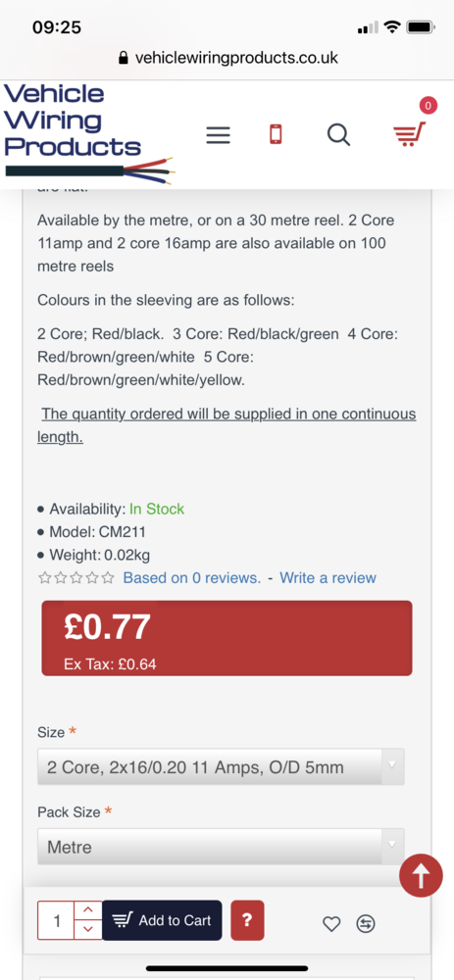This screenshot has width=454, height=980.
Task: Open the hamburger navigation menu
Action: pyautogui.click(x=219, y=135)
